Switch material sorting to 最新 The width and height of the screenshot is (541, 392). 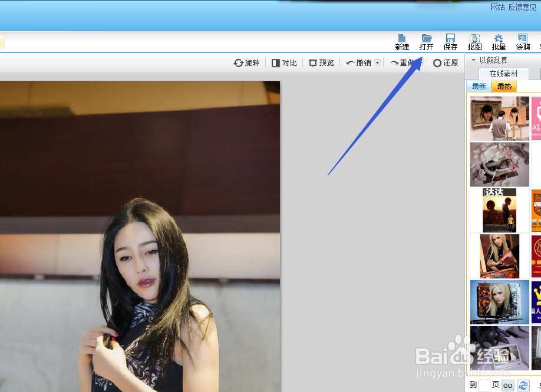pyautogui.click(x=479, y=86)
